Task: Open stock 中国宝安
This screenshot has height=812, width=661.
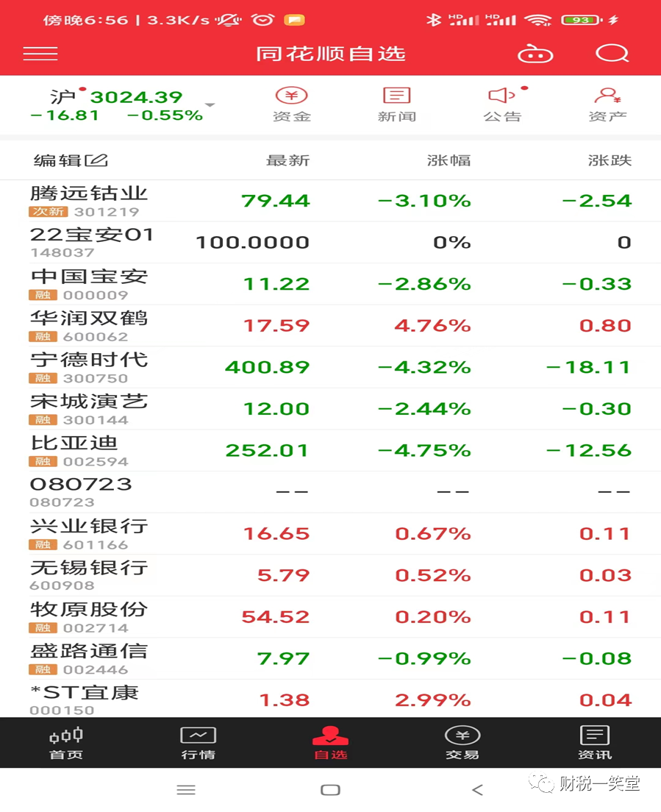Action: tap(330, 285)
